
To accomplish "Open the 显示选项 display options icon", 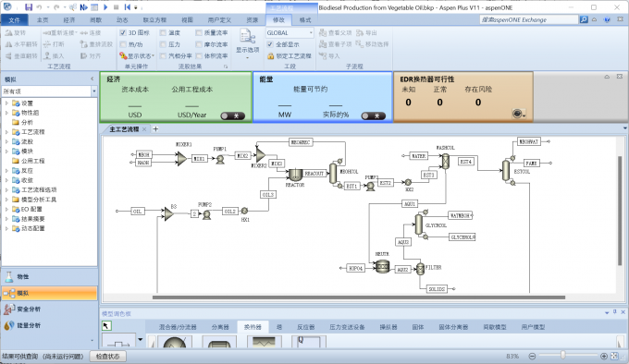I will click(x=248, y=37).
